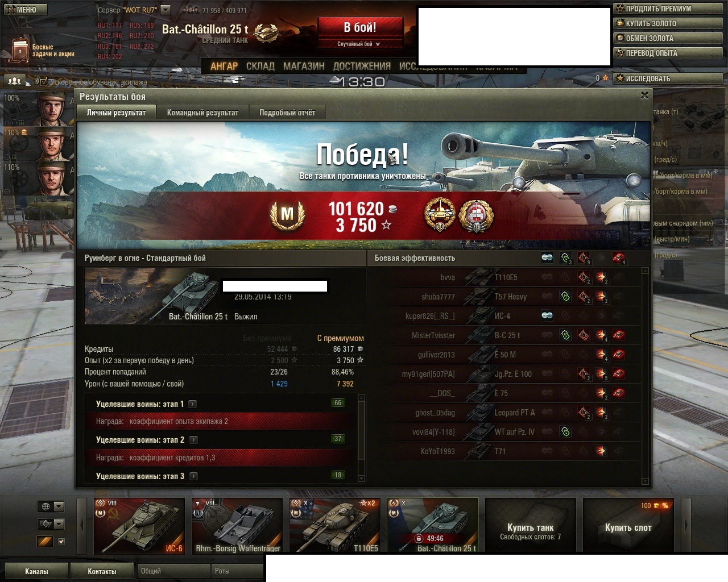Viewport: 728px width, 582px height.
Task: Open the Сервер WOT RU7 dropdown
Action: (166, 10)
